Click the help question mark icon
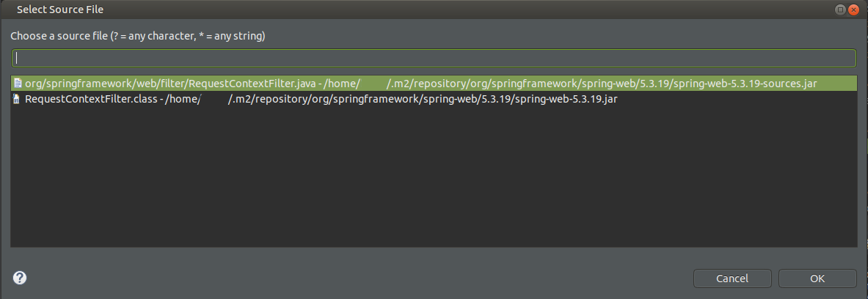Image resolution: width=868 pixels, height=299 pixels. coord(20,278)
